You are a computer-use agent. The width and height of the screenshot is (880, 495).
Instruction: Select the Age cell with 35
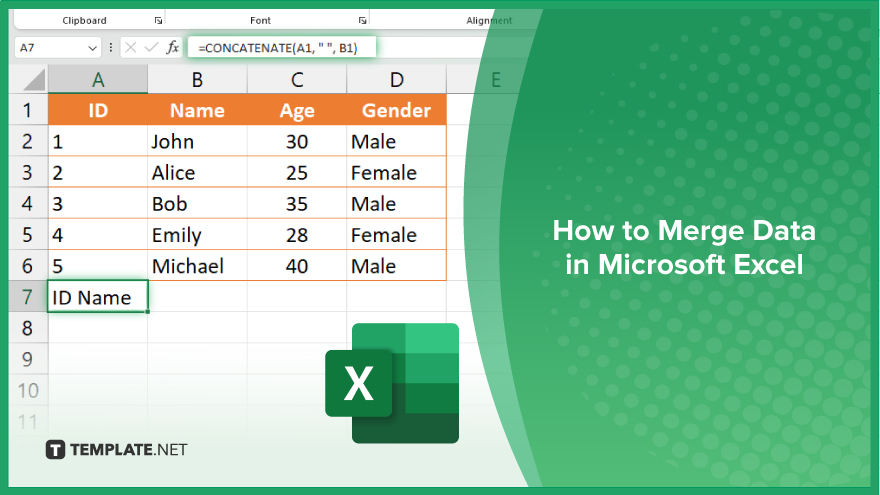[297, 203]
